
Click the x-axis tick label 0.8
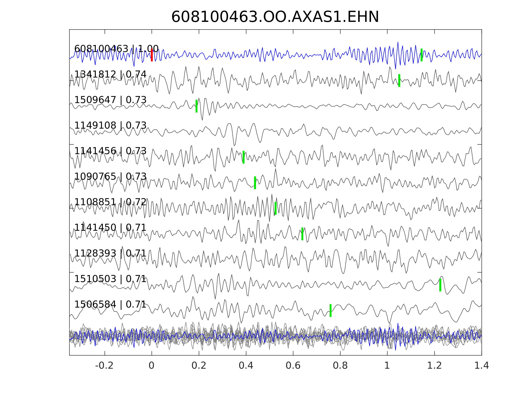340,366
